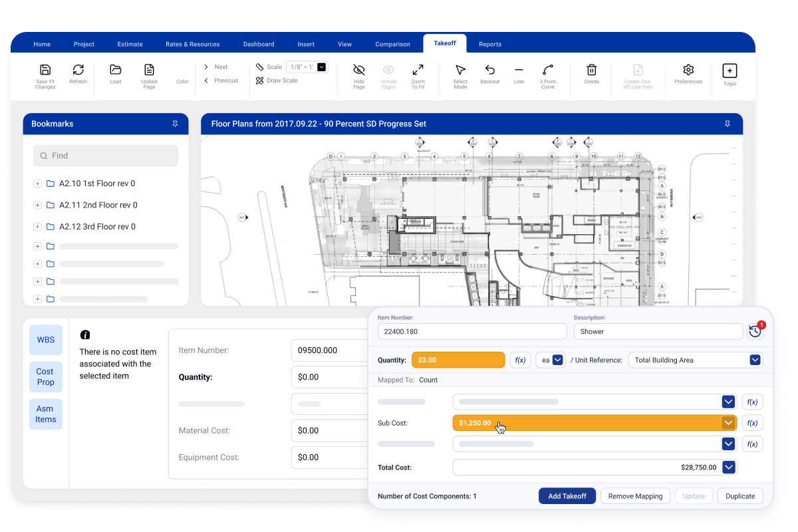Go to Next page
The height and width of the screenshot is (532, 798).
216,67
